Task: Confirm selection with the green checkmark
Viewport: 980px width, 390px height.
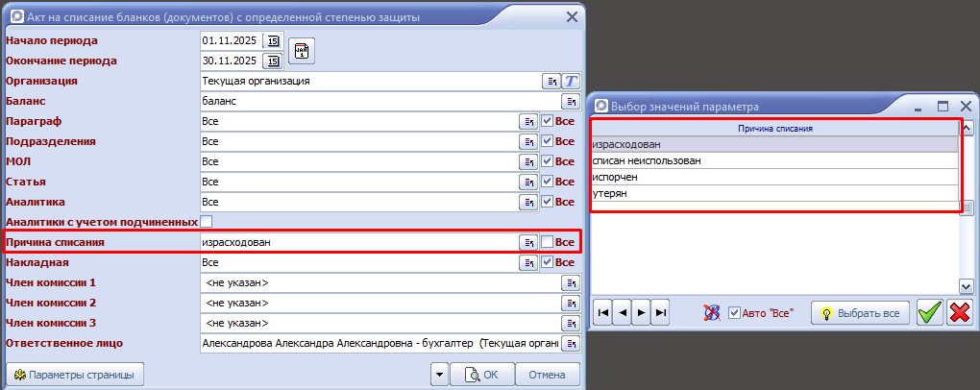Action: (929, 312)
